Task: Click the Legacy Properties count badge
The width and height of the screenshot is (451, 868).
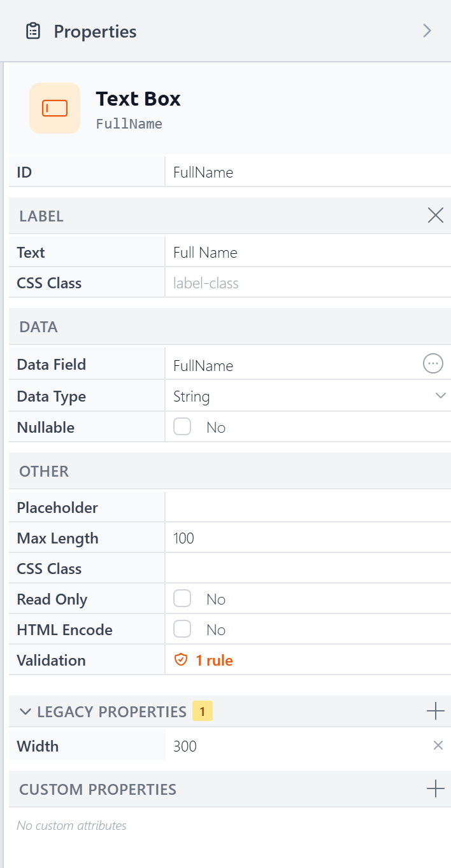Action: coord(203,711)
